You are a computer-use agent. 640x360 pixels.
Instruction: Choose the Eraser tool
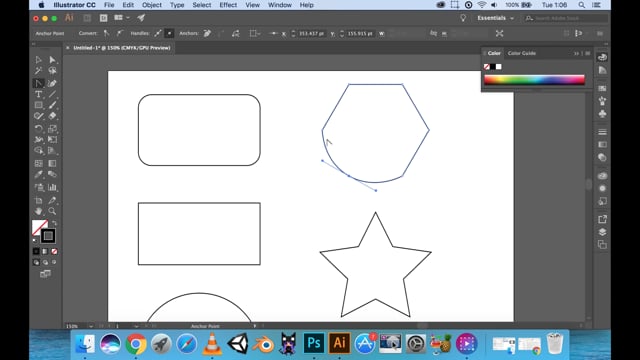52,116
